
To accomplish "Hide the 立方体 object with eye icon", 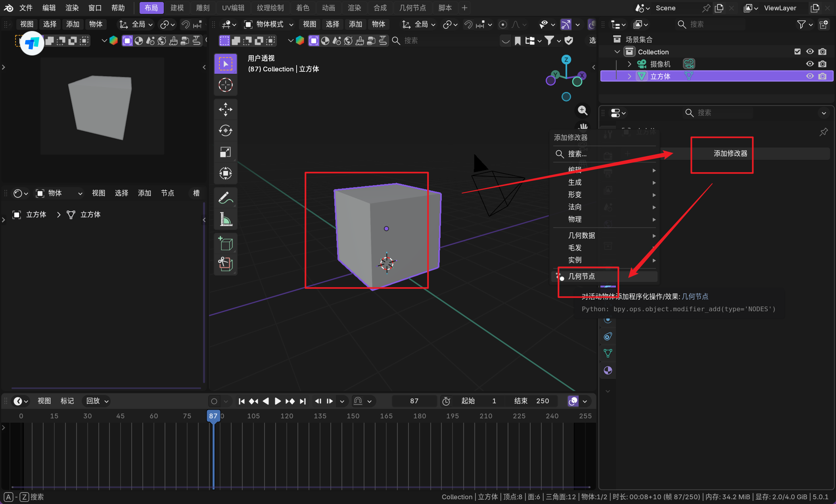I will pyautogui.click(x=809, y=76).
